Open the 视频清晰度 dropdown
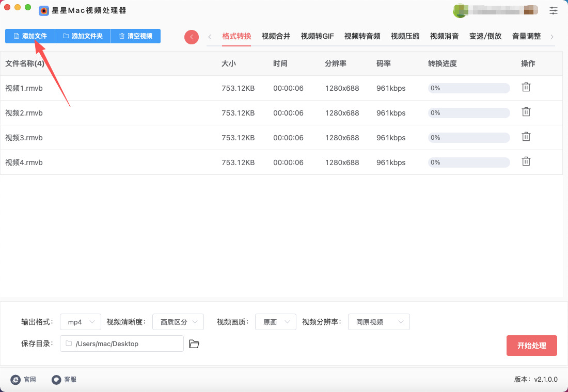The width and height of the screenshot is (568, 392). tap(178, 322)
